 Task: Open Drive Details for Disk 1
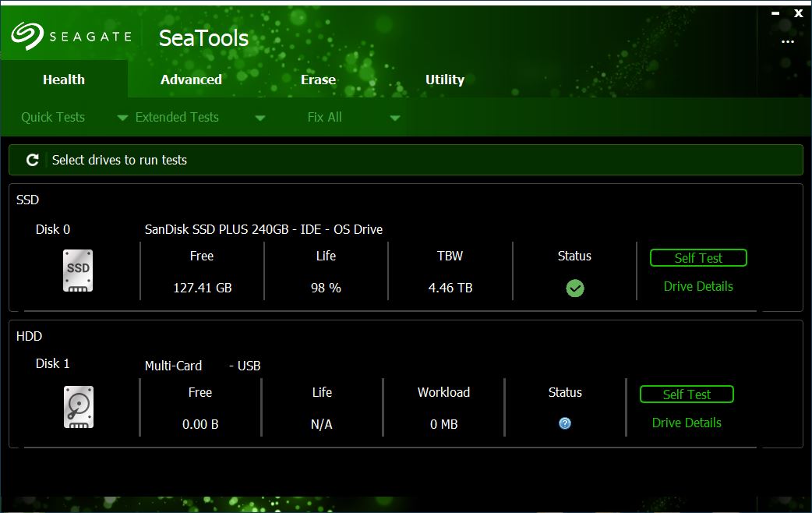[x=687, y=423]
